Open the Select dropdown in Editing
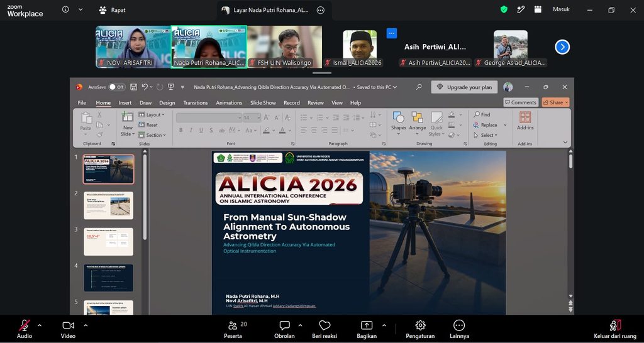 [x=486, y=135]
